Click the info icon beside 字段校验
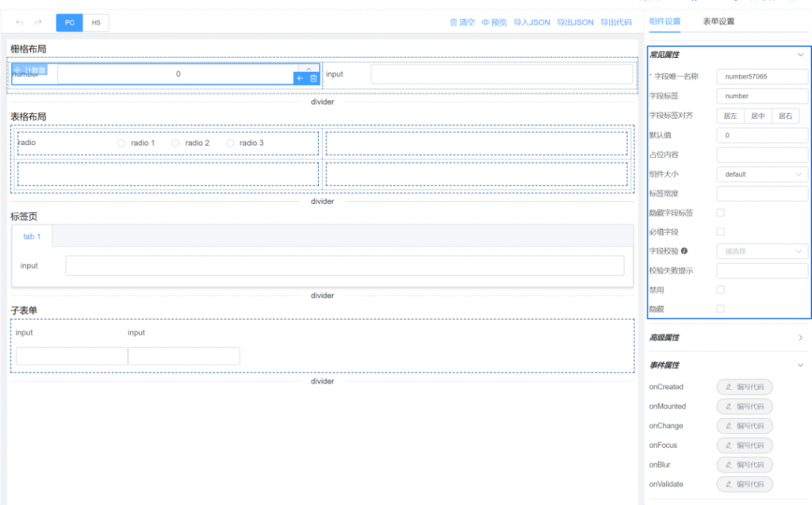The width and height of the screenshot is (812, 505). point(684,251)
